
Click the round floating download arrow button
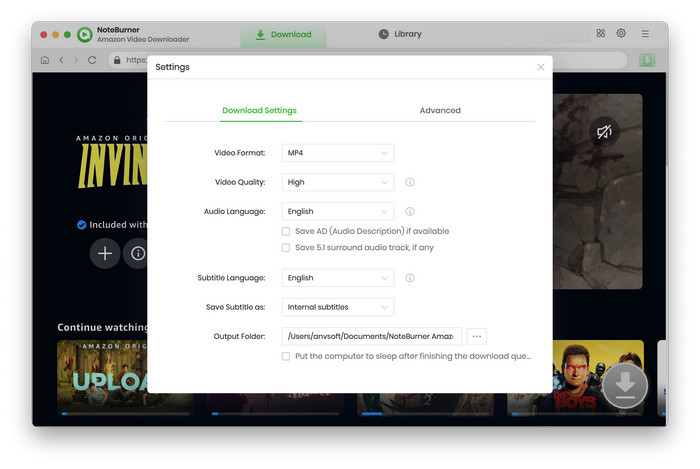coord(625,386)
